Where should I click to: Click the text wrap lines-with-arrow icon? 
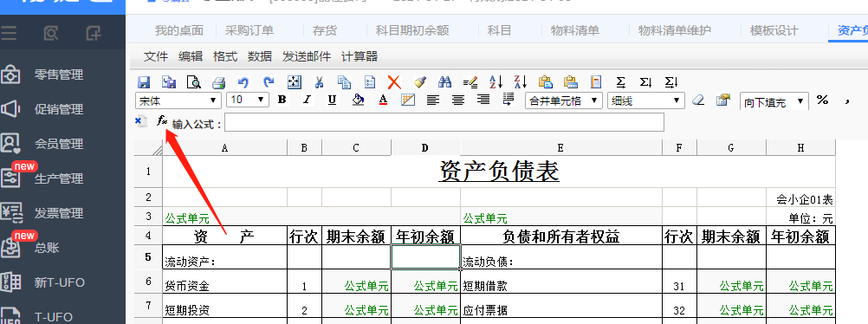pos(508,100)
